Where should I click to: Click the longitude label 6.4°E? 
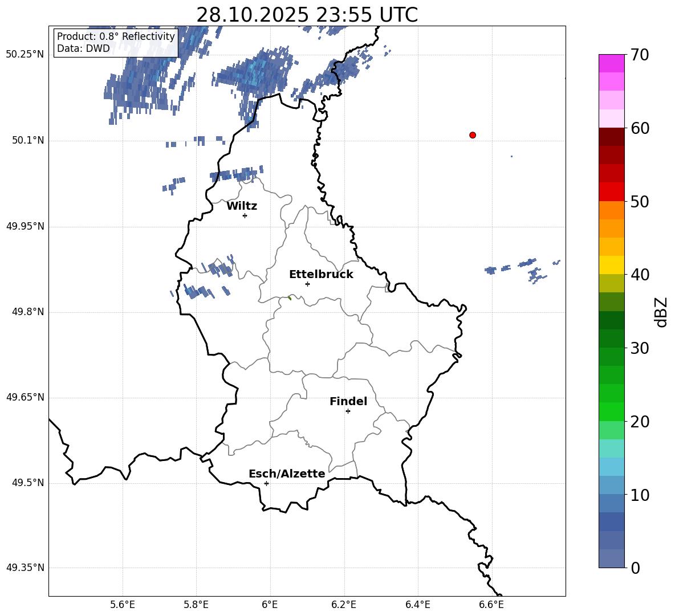click(417, 605)
